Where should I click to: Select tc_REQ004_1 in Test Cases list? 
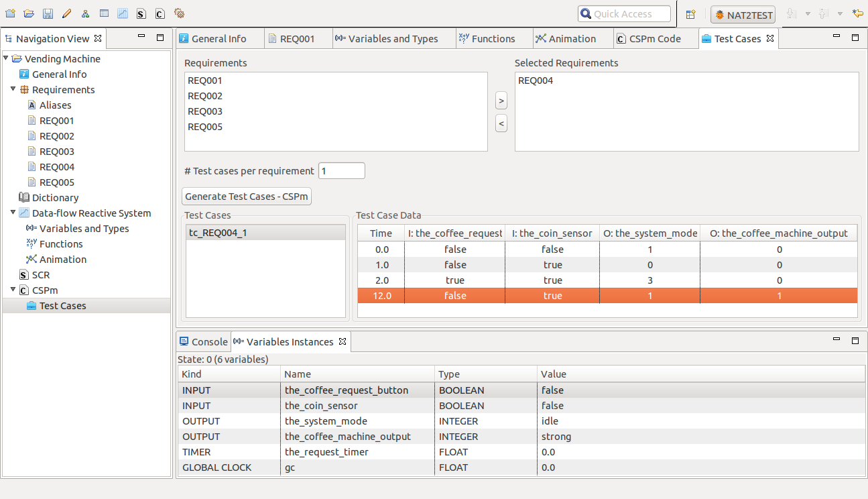(265, 233)
